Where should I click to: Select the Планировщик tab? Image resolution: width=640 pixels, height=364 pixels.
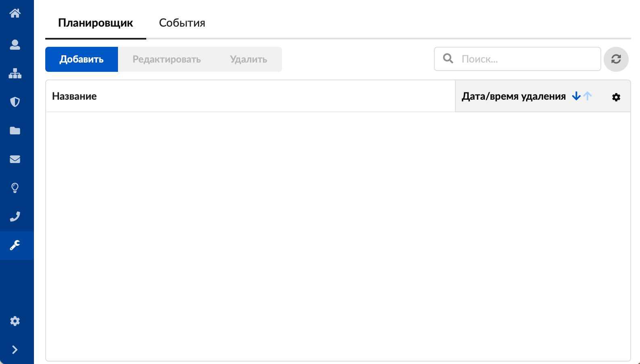[95, 23]
